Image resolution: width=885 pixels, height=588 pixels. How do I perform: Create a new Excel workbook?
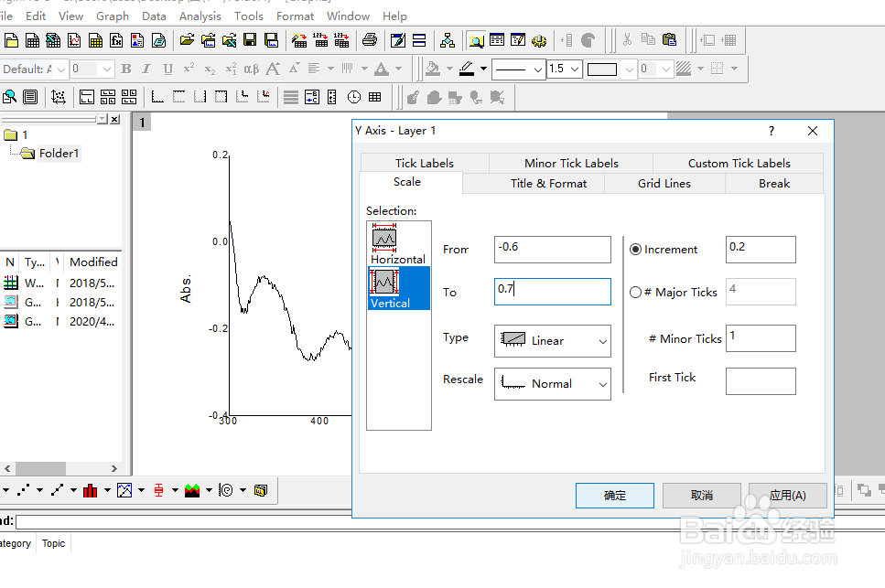click(x=53, y=40)
